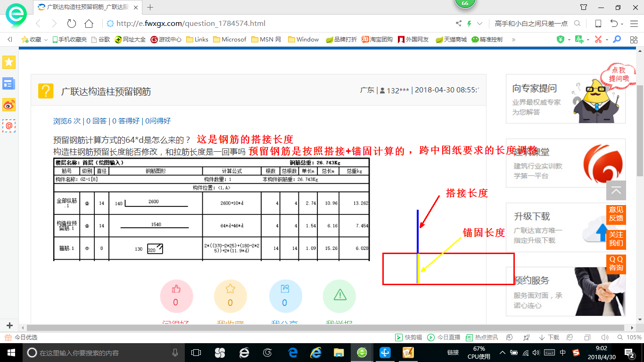Open the 网址大全 bookmark
The width and height of the screenshot is (644, 362).
[x=131, y=40]
